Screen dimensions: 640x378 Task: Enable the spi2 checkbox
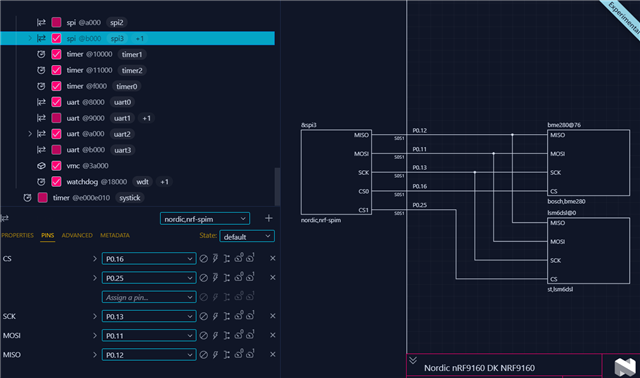56,22
